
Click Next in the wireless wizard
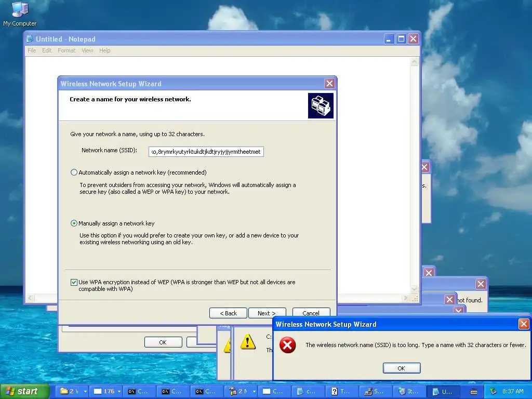coord(267,313)
